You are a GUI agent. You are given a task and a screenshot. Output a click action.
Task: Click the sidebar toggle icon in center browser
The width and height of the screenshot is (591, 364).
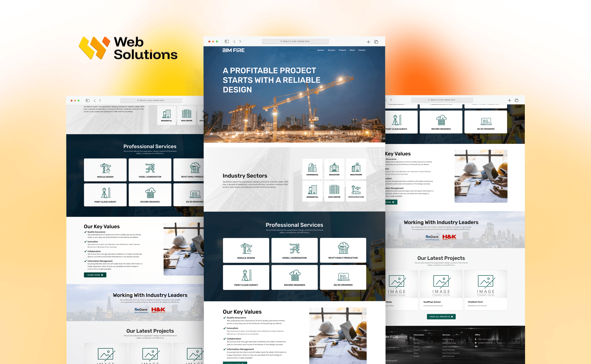pos(227,41)
